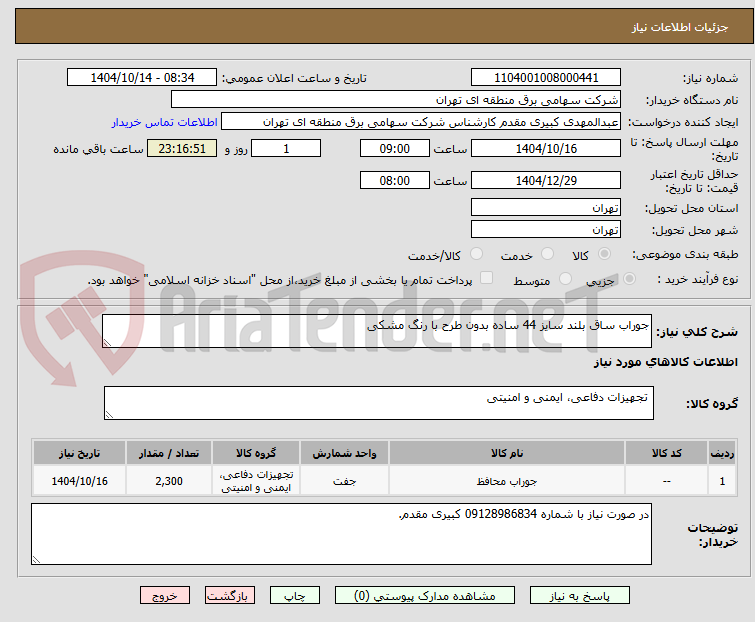755x622 pixels.
Task: Click the بازگشت back button
Action: coord(230,596)
